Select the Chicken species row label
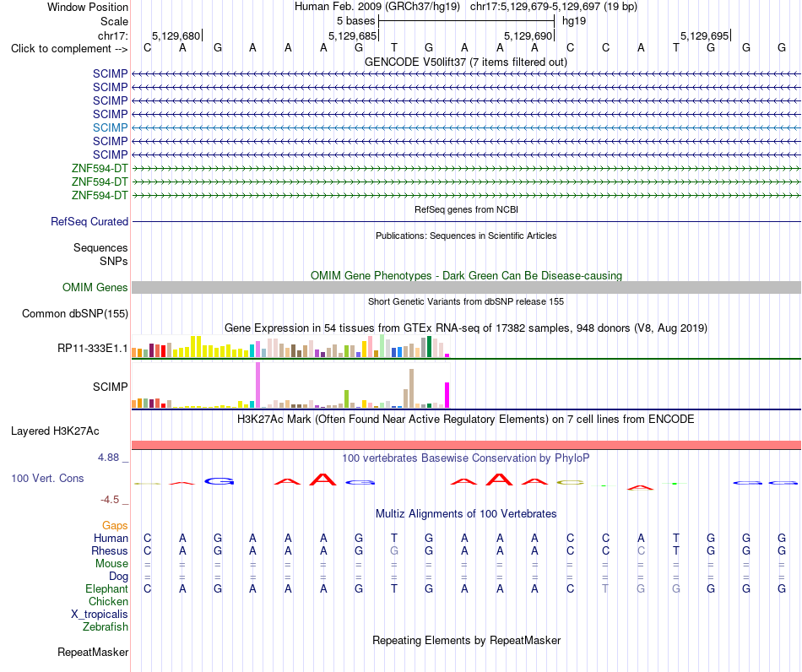Screen dimensions: 802x672 108,601
